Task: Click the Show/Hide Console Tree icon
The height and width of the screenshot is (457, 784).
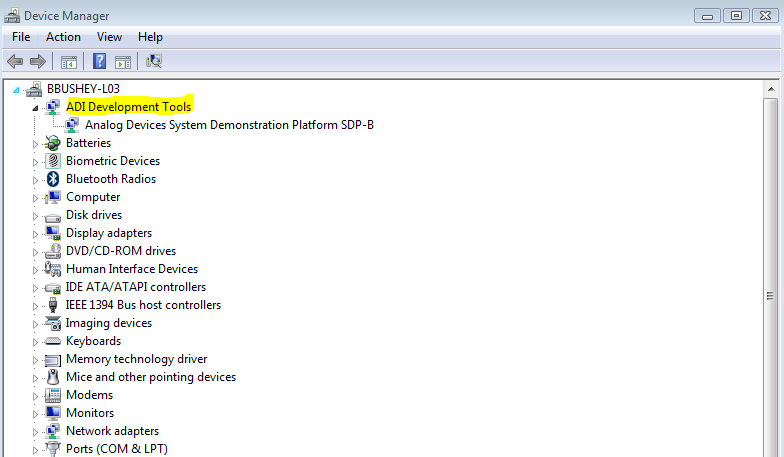Action: point(68,62)
